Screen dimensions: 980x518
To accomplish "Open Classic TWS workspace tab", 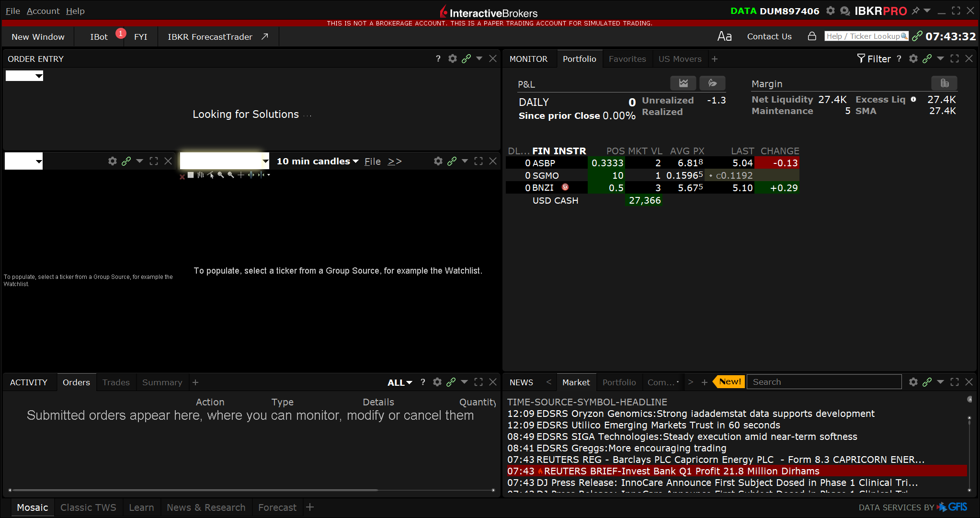I will pyautogui.click(x=88, y=507).
